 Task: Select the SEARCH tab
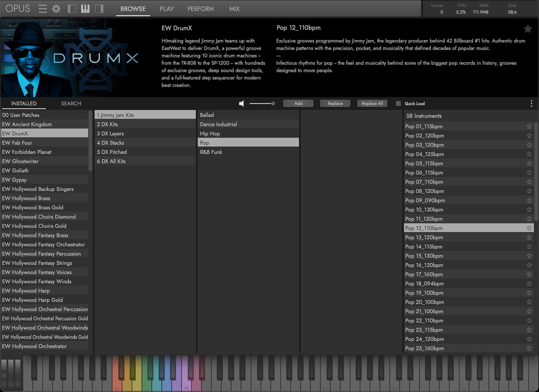pyautogui.click(x=71, y=104)
